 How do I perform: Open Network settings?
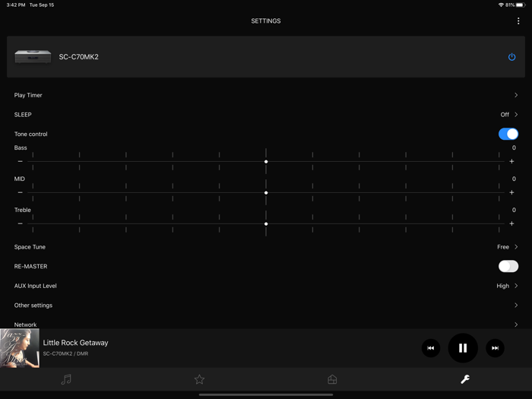click(x=266, y=324)
